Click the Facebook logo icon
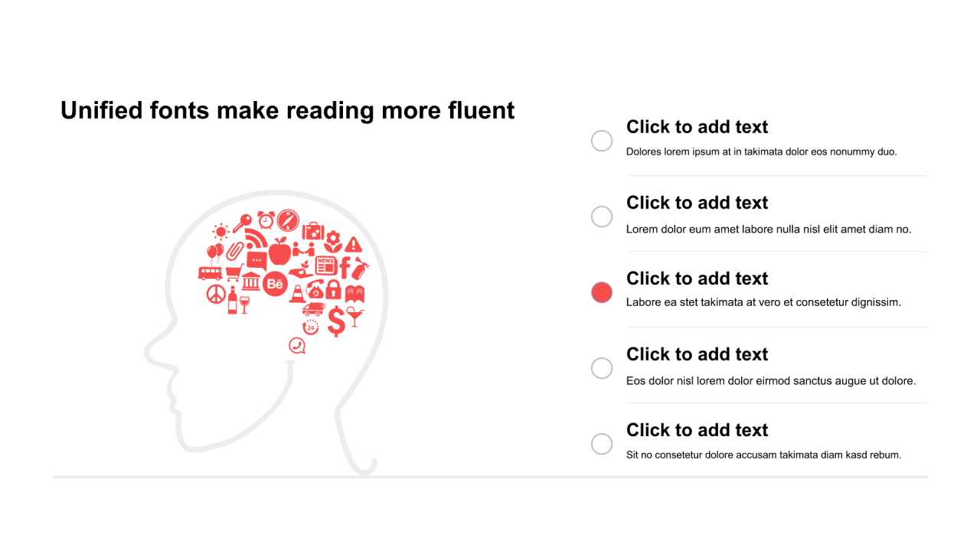Viewport: 980px width, 551px height. pos(345,267)
